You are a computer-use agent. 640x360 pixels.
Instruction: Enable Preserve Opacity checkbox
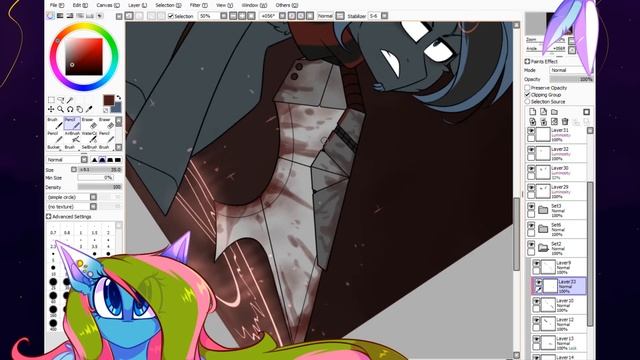pos(527,88)
